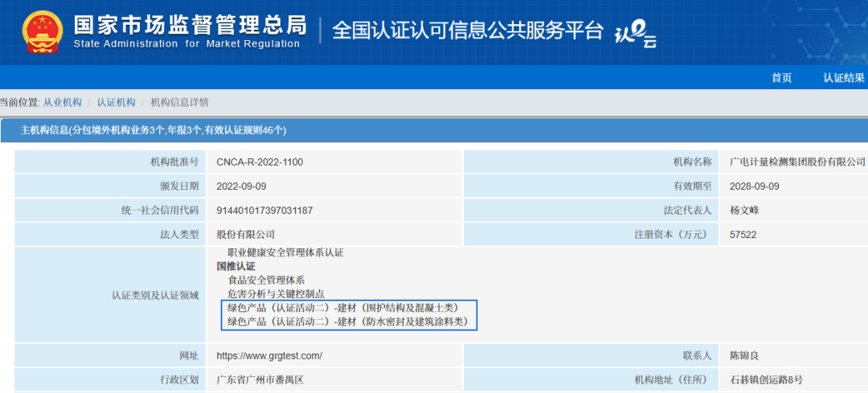Open the 认证结果 navigation menu item
The image size is (868, 393).
pyautogui.click(x=844, y=78)
